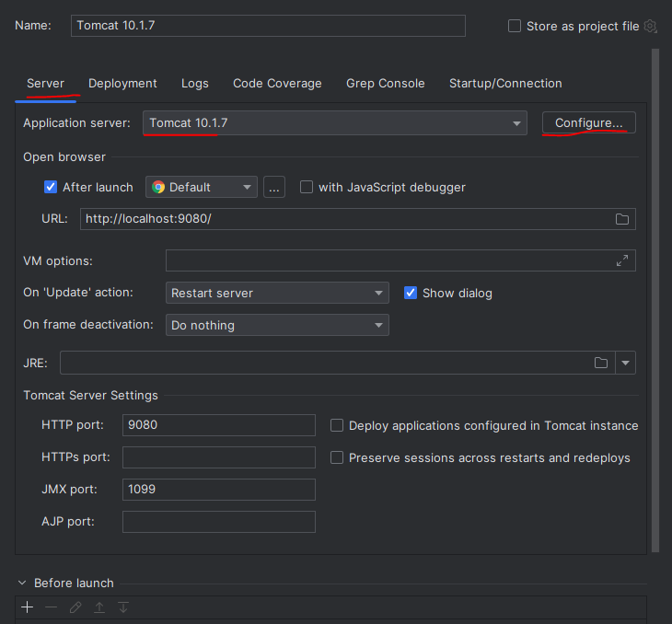Viewport: 672px width, 624px height.
Task: Switch to the Startup/Connection tab
Action: pyautogui.click(x=505, y=83)
